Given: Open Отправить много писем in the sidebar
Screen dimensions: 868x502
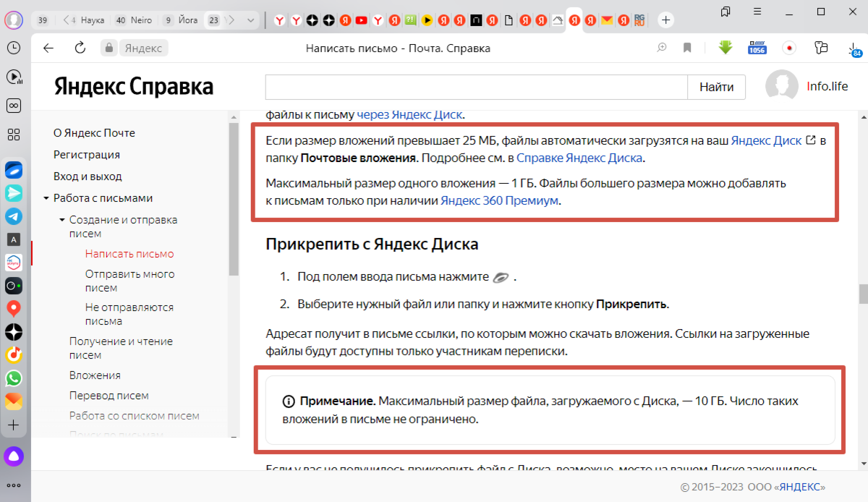Looking at the screenshot, I should (x=129, y=281).
